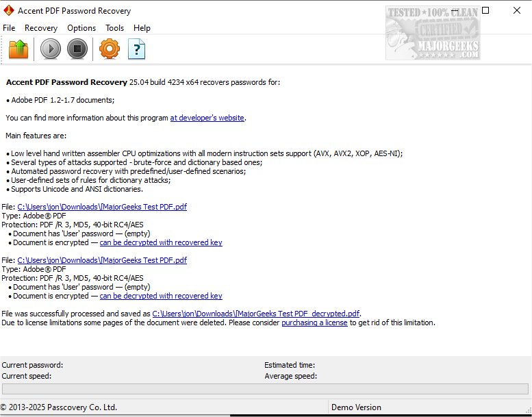Screen dimensions: 532x417
Task: Click the Open File folder icon
Action: point(18,49)
